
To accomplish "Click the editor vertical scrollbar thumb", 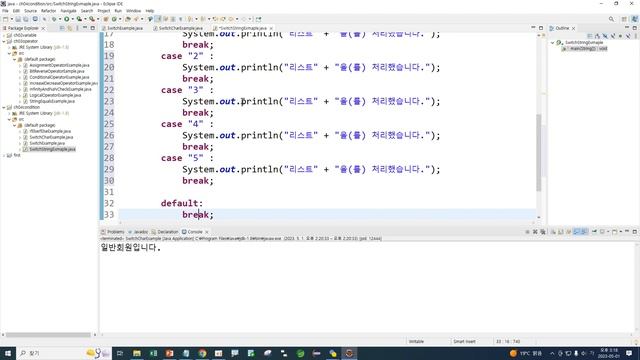I will click(539, 153).
